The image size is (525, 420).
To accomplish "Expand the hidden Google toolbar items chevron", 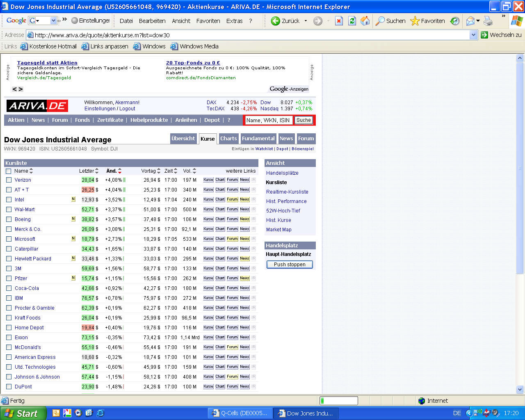I will pos(64,19).
